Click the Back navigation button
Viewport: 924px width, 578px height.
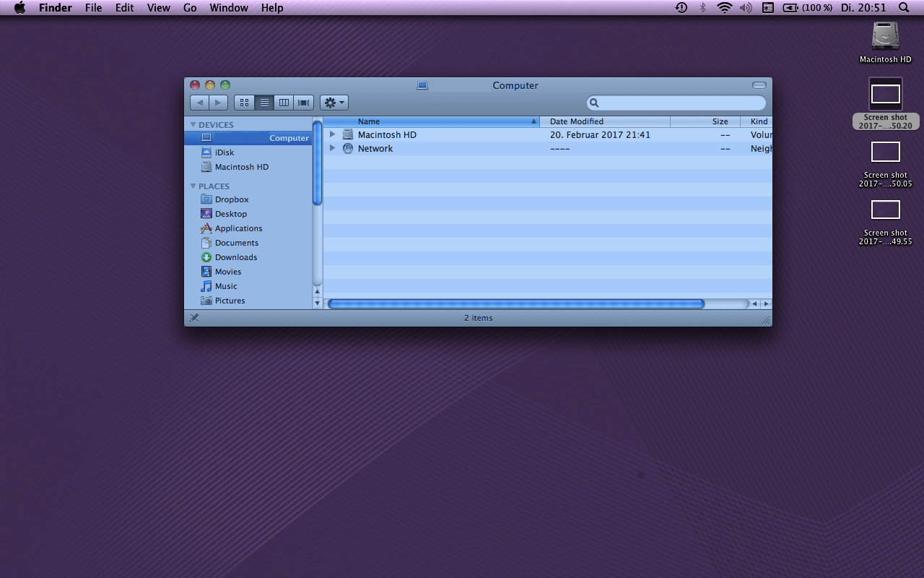point(200,102)
